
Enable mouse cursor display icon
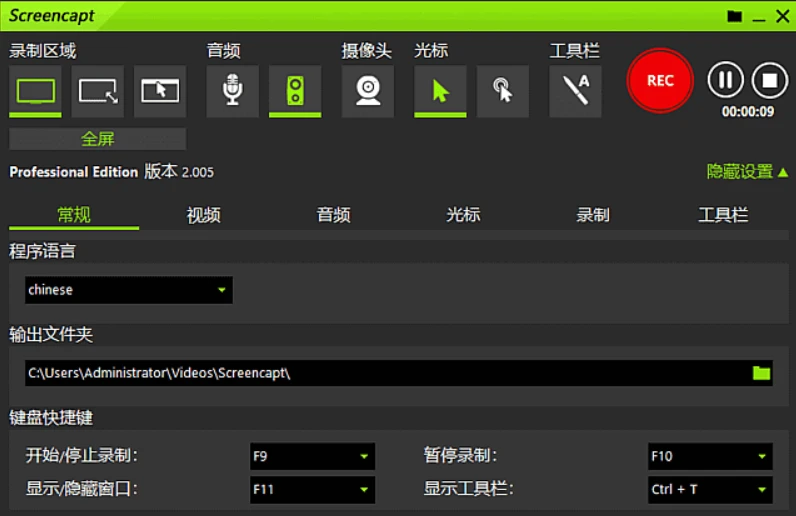tap(440, 91)
